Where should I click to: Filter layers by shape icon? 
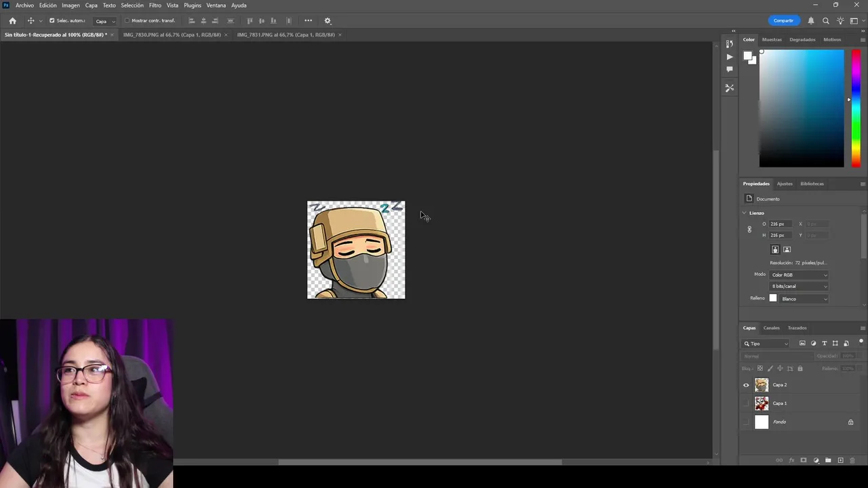point(835,344)
